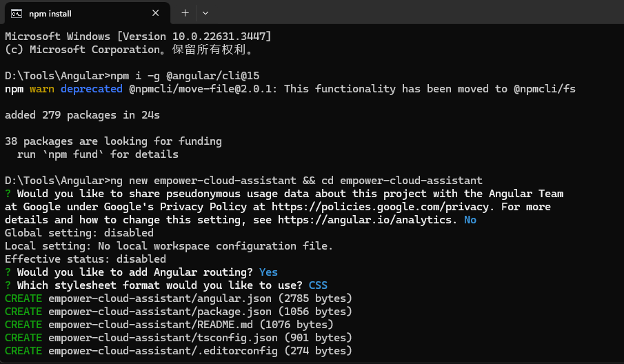This screenshot has height=364, width=624.
Task: Select the "npm install" tab title
Action: pyautogui.click(x=50, y=14)
